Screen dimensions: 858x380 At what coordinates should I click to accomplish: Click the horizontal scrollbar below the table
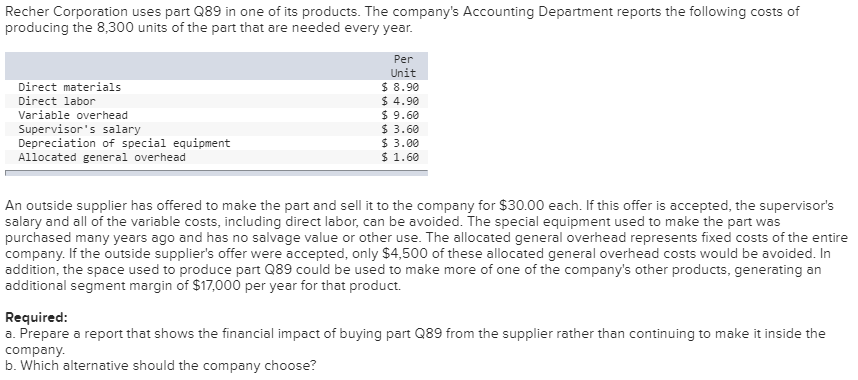click(216, 173)
